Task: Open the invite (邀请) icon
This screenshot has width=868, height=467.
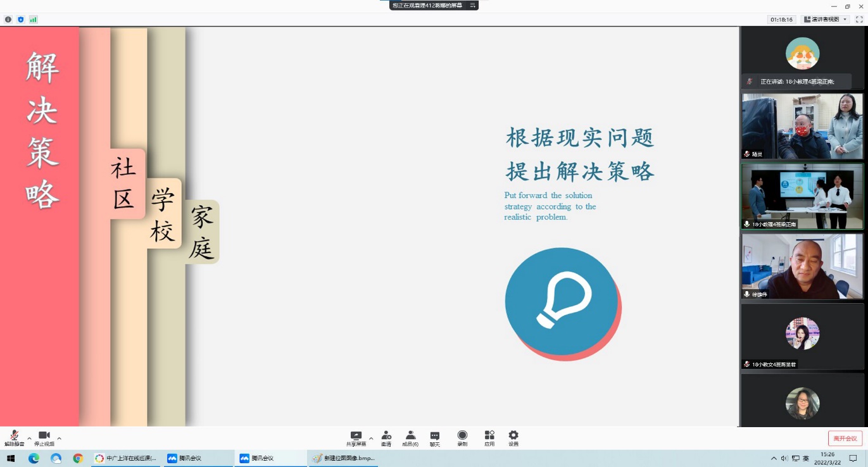Action: (x=386, y=438)
